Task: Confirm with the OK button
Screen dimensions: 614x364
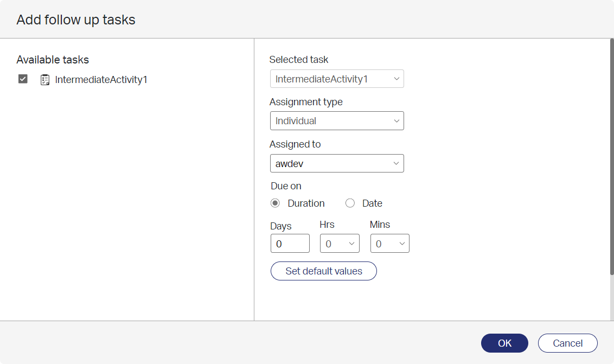Action: point(504,343)
